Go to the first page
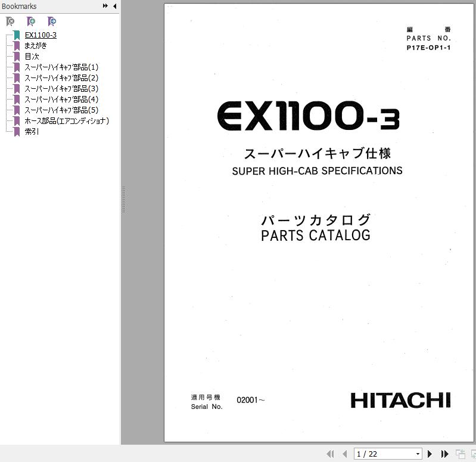 tap(330, 454)
